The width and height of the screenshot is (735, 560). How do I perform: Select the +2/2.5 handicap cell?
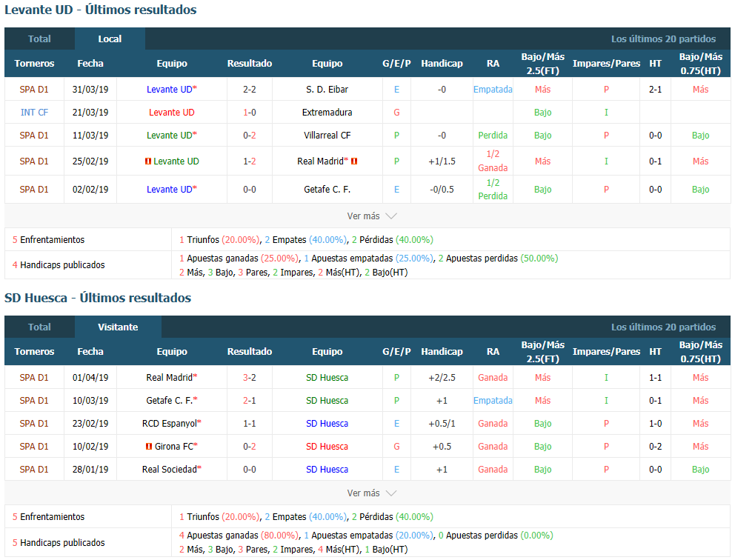click(442, 378)
